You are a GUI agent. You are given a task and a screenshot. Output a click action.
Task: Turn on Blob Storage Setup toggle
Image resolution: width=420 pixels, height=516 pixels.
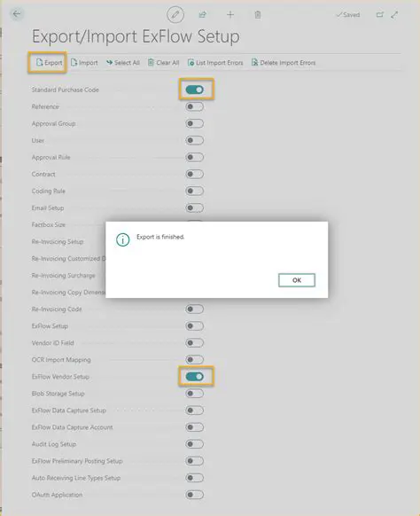194,394
